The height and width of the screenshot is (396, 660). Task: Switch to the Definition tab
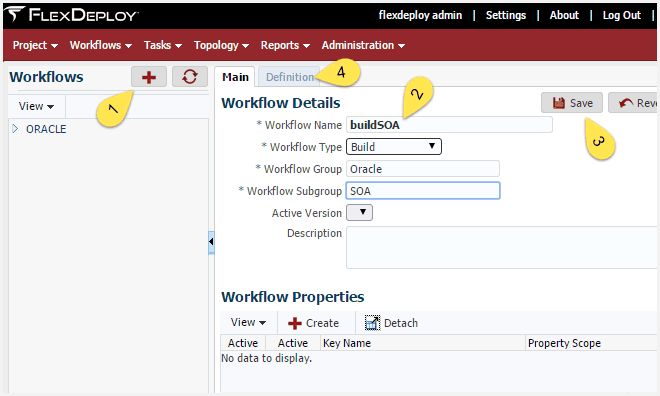coord(290,77)
